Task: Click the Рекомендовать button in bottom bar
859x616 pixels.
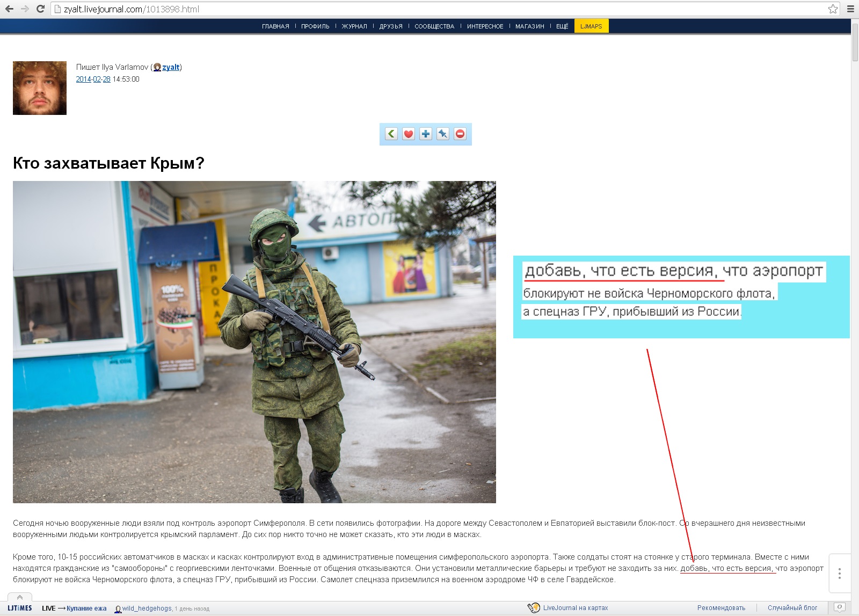Action: pyautogui.click(x=721, y=608)
